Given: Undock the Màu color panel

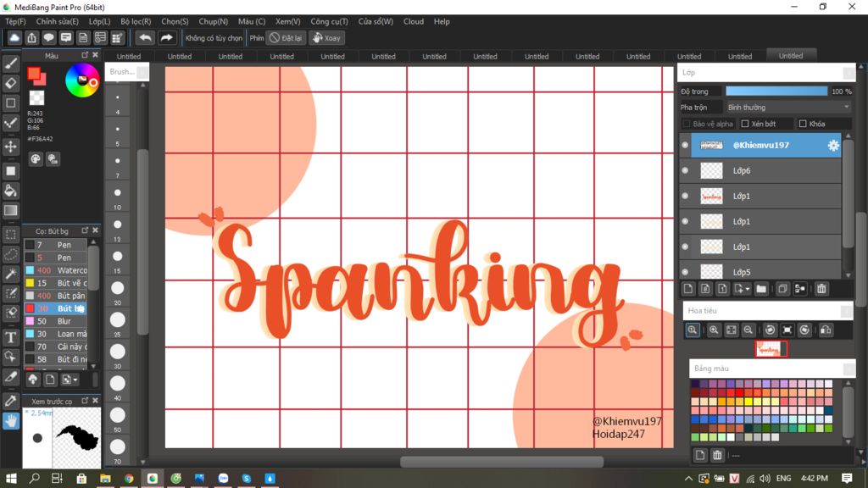Looking at the screenshot, I should [x=85, y=55].
